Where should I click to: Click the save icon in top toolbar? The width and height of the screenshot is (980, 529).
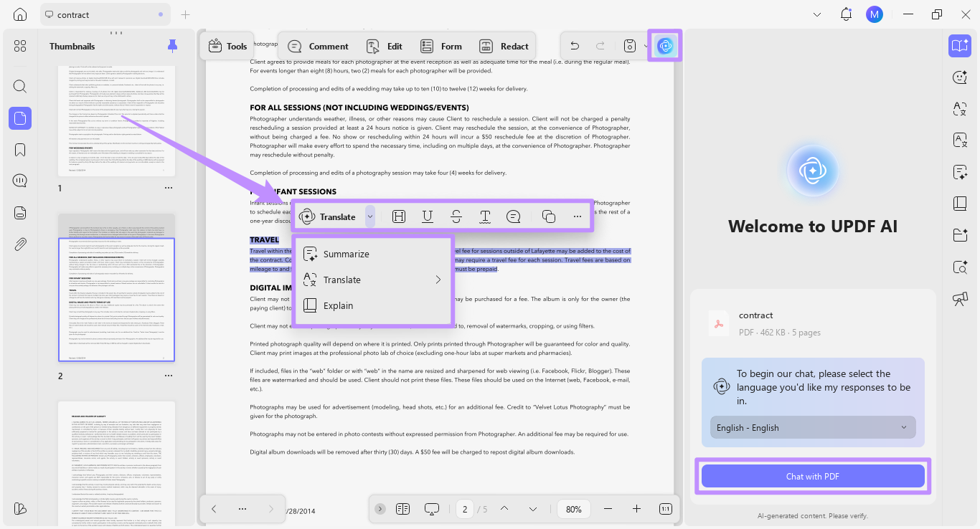pyautogui.click(x=630, y=46)
